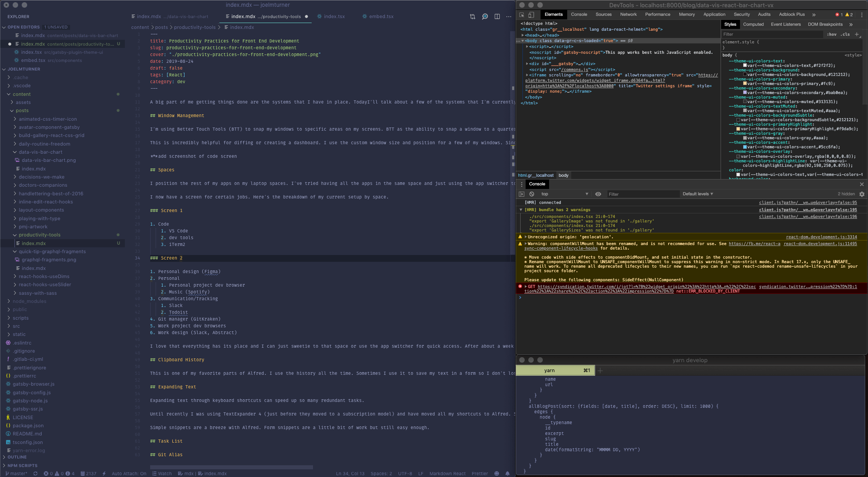Open the Default levels dropdown
Screen dimensions: 868x477
point(697,194)
